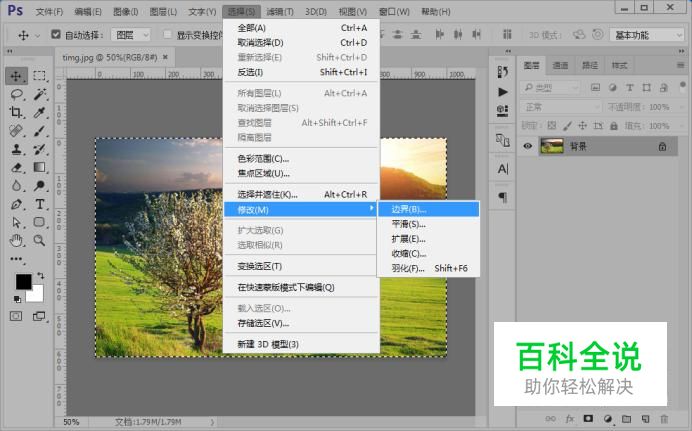Toggle 显示变换控件 checkbox
The width and height of the screenshot is (692, 431).
[167, 34]
